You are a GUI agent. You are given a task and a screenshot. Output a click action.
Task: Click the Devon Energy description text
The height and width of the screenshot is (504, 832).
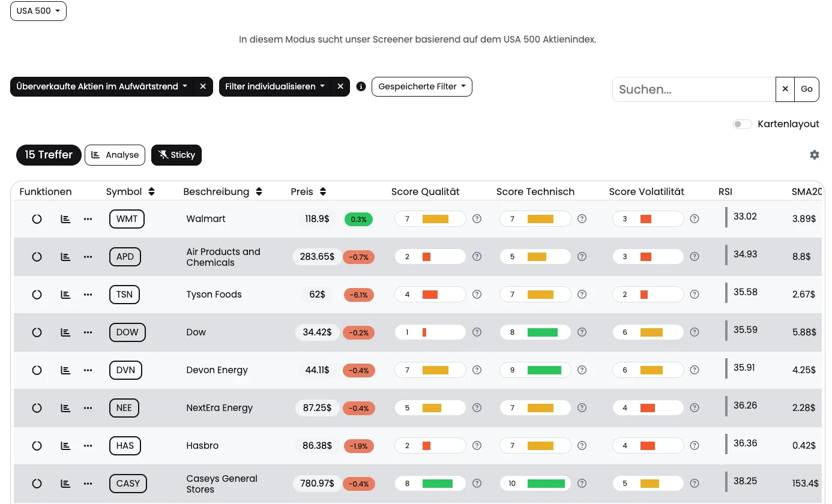(x=217, y=370)
